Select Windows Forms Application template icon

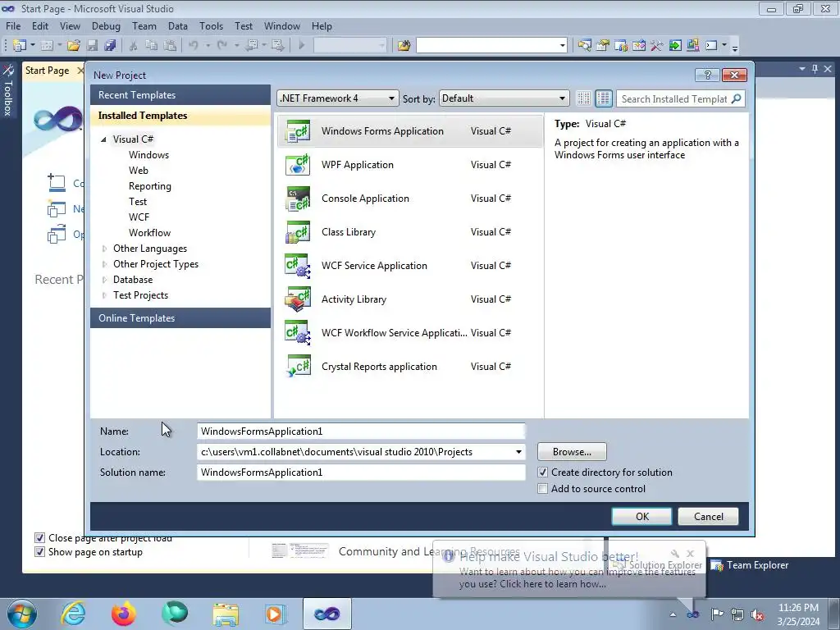(x=298, y=131)
